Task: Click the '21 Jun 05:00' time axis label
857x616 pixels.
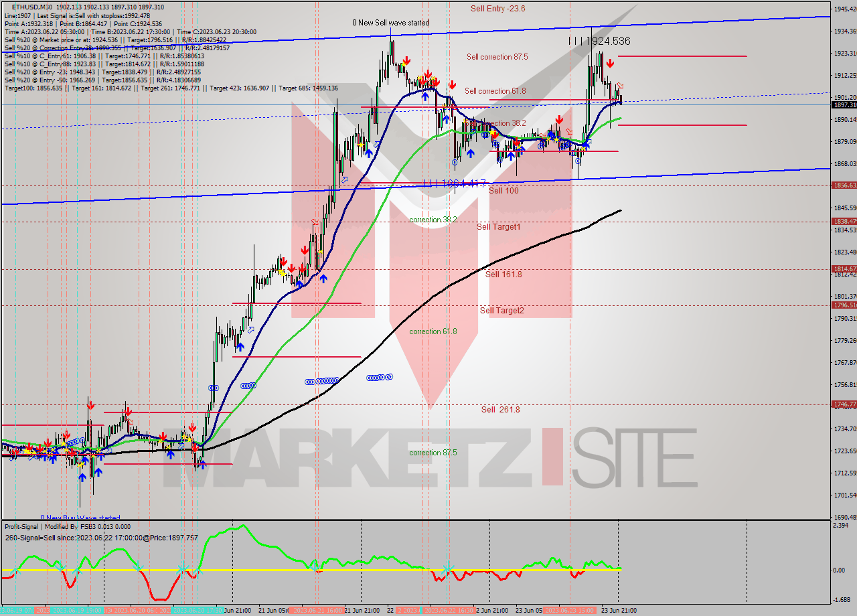Action: pos(272,611)
